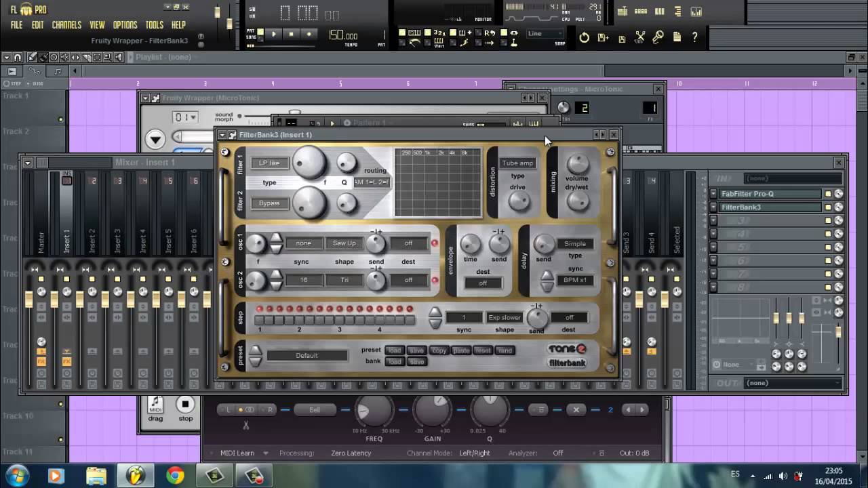The height and width of the screenshot is (488, 868).
Task: Open the OPTIONS menu
Action: point(125,25)
